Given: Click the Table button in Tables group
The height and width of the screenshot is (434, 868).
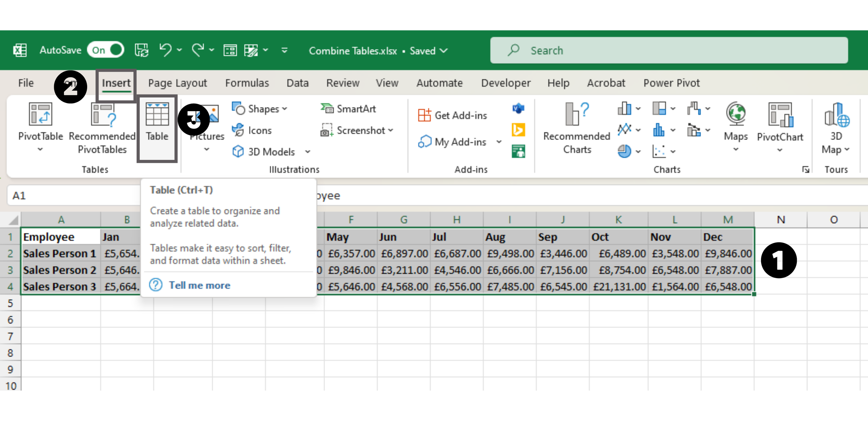Looking at the screenshot, I should [x=157, y=122].
